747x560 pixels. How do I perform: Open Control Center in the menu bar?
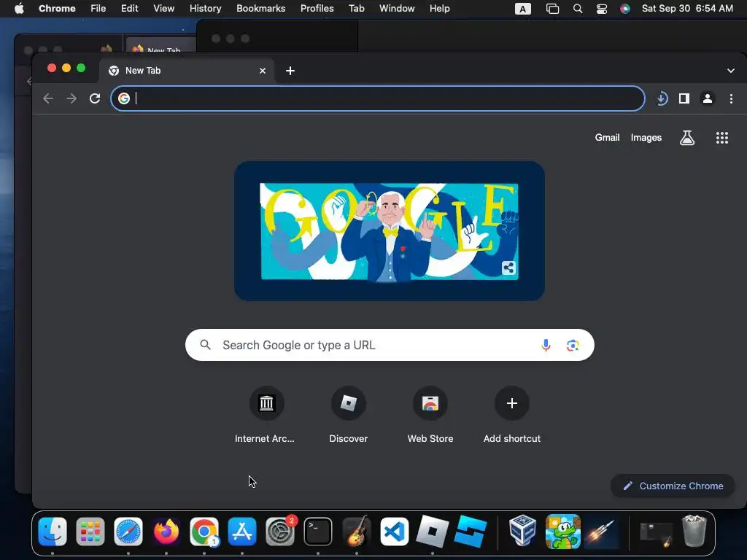[x=602, y=8]
